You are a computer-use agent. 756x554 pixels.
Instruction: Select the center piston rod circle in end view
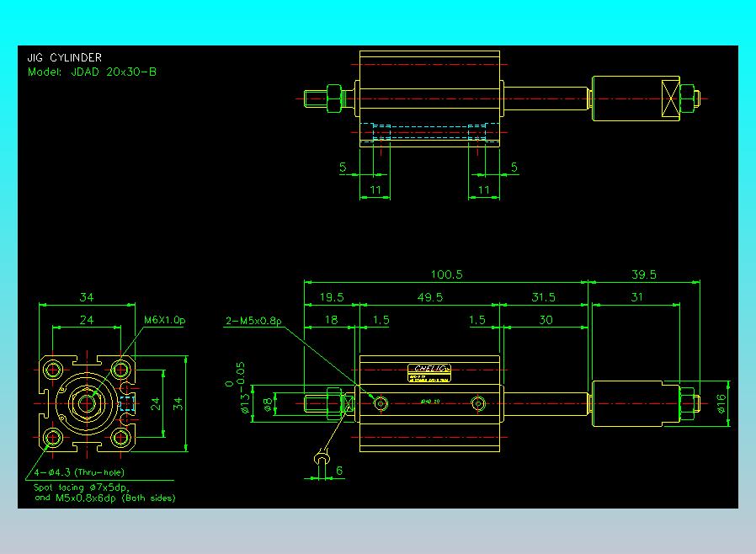[87, 403]
